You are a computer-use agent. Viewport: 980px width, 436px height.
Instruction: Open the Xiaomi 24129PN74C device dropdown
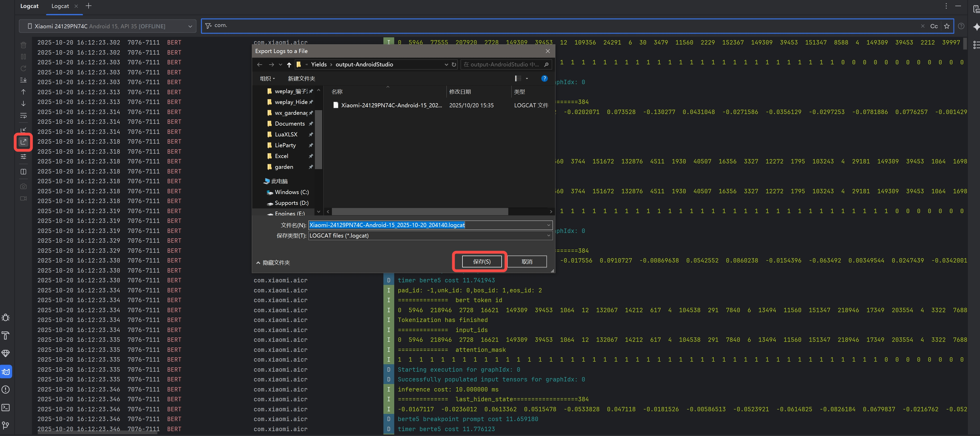108,26
